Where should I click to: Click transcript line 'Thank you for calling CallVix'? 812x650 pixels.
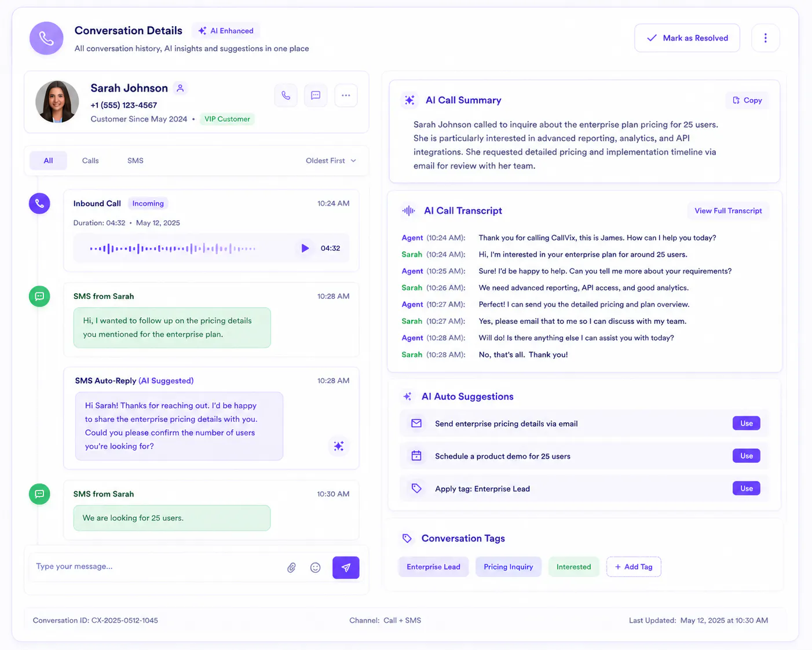[x=597, y=238]
